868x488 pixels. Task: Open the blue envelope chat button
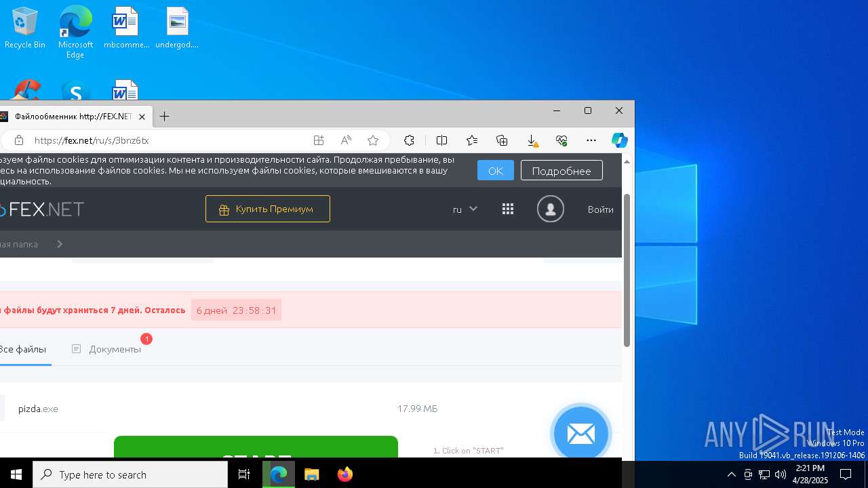coord(581,434)
